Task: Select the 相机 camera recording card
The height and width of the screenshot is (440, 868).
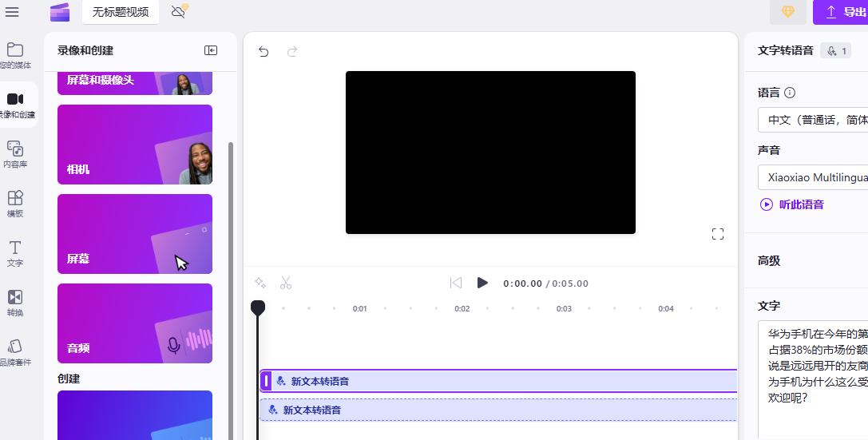Action: coord(135,145)
